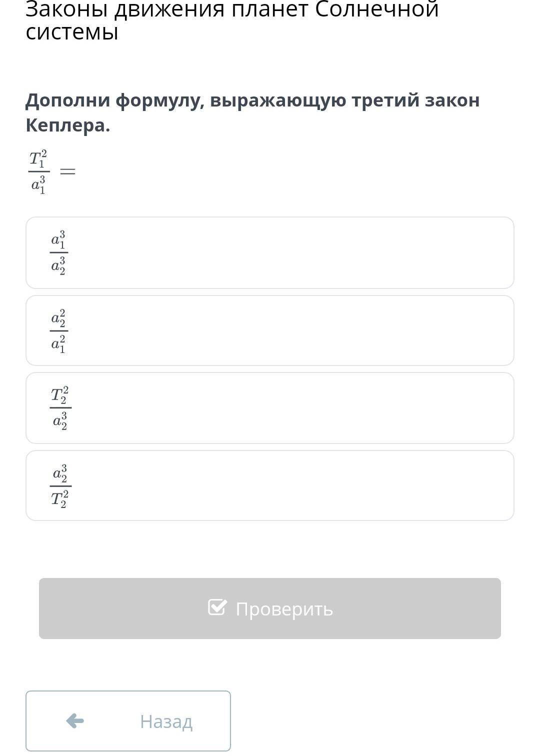535x756 pixels.
Task: Click the T₁² over a₁³ formula
Action: (38, 171)
